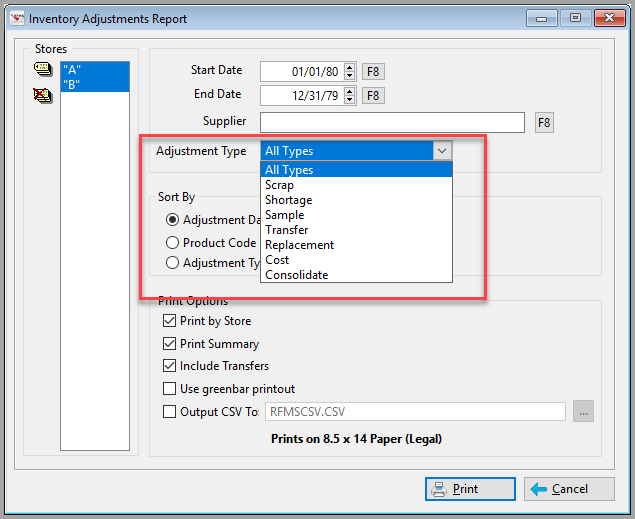
Task: Sort by Adjustment Type radio button
Action: point(173,263)
